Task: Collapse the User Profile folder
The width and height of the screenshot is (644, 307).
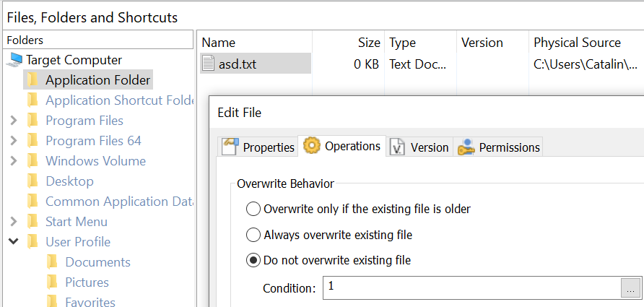Action: [x=13, y=242]
